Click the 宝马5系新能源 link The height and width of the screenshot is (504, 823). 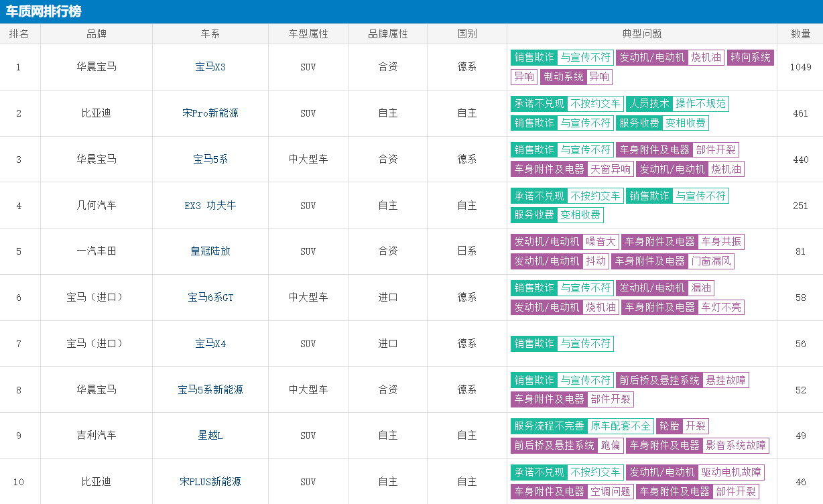(x=210, y=390)
